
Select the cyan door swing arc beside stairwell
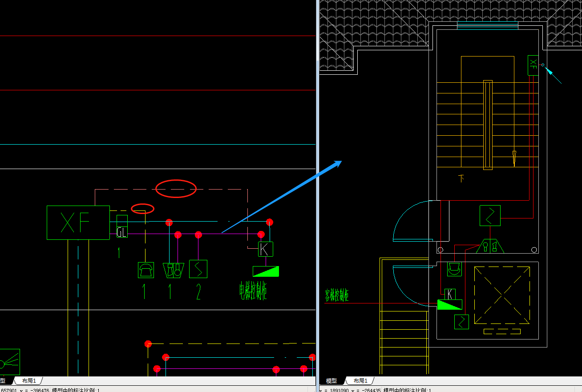tap(412, 221)
